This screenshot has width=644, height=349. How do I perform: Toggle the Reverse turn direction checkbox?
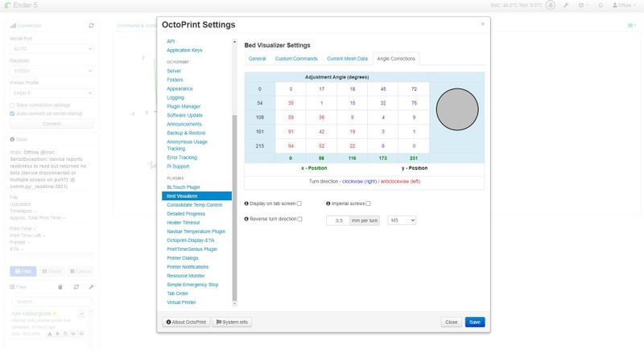pyautogui.click(x=299, y=219)
